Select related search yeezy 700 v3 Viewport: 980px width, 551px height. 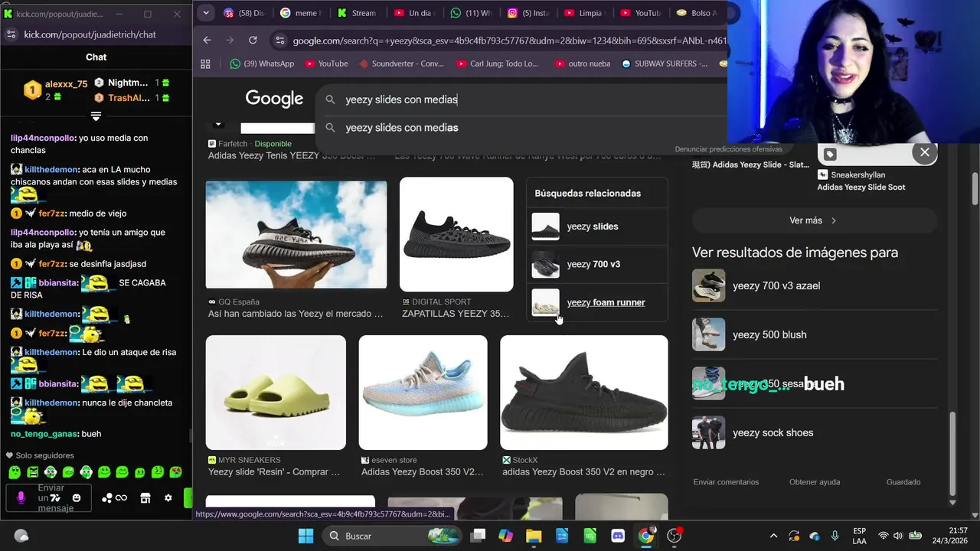597,264
